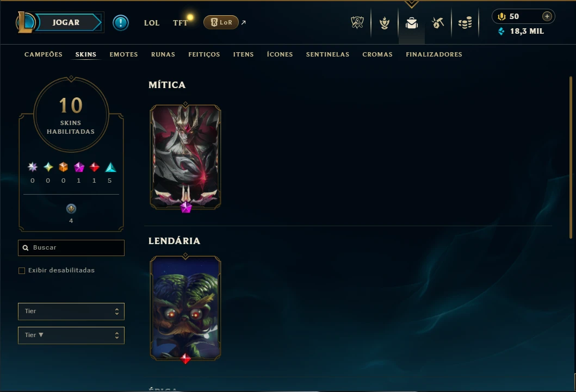Select the Mítica skin thumbnail
Image resolution: width=576 pixels, height=392 pixels.
pyautogui.click(x=185, y=157)
